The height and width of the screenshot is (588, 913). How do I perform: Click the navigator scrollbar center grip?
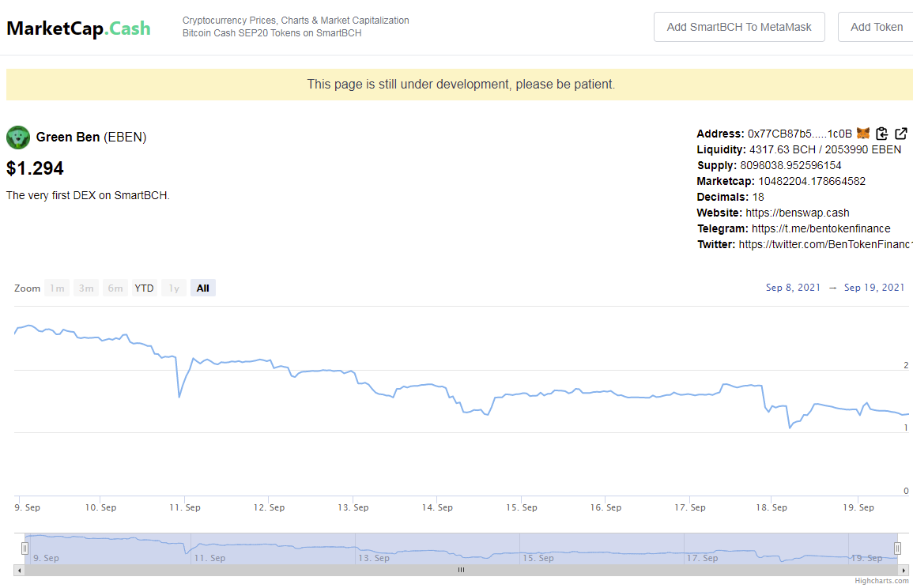pyautogui.click(x=461, y=571)
